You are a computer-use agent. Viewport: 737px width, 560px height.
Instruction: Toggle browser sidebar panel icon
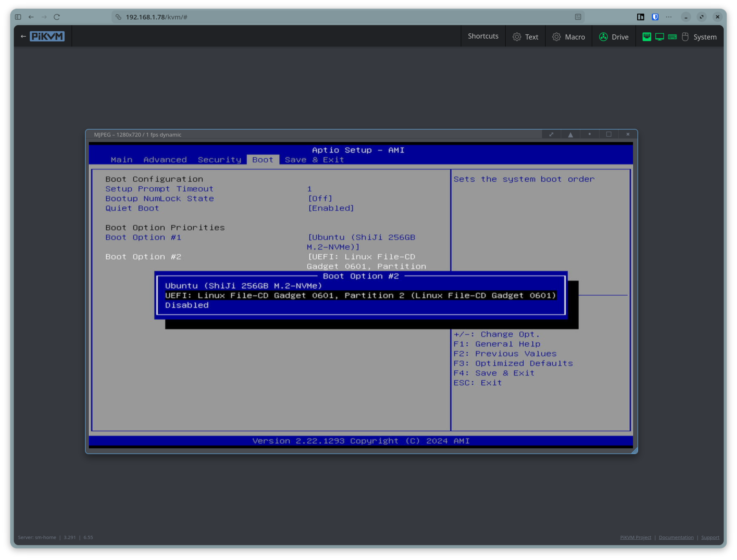(x=18, y=17)
